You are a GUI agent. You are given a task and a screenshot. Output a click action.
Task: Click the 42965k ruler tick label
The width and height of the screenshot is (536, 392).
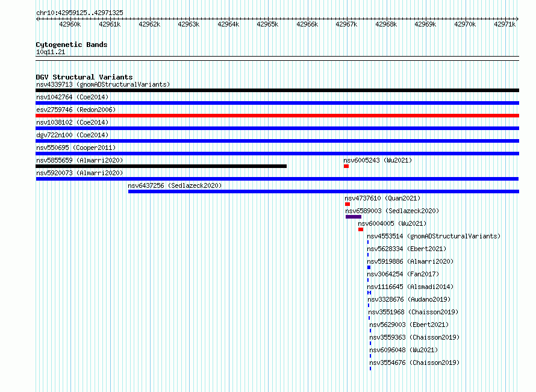point(267,24)
